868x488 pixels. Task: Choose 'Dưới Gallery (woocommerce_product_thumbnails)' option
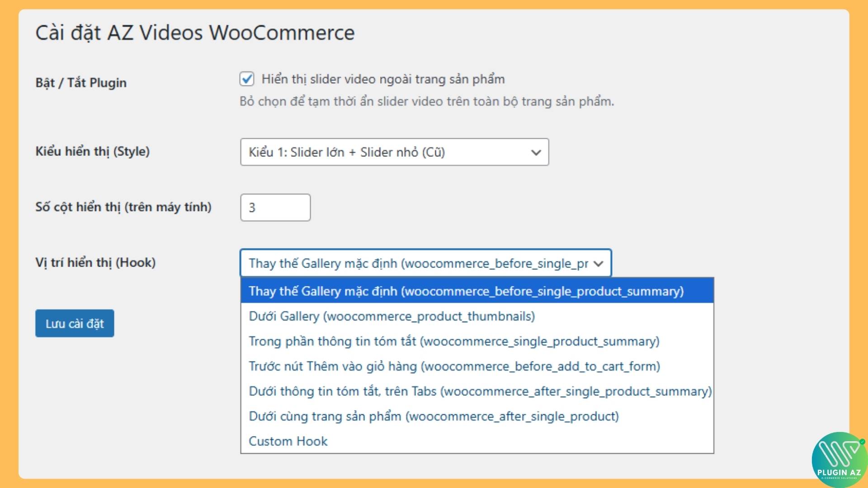[x=391, y=316]
